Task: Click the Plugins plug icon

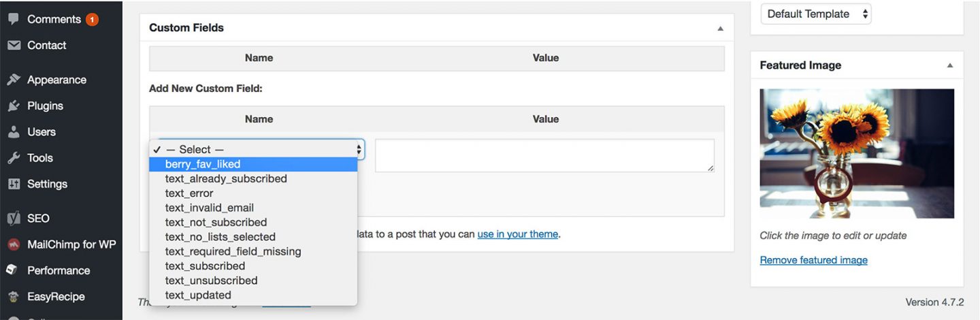Action: pos(13,106)
